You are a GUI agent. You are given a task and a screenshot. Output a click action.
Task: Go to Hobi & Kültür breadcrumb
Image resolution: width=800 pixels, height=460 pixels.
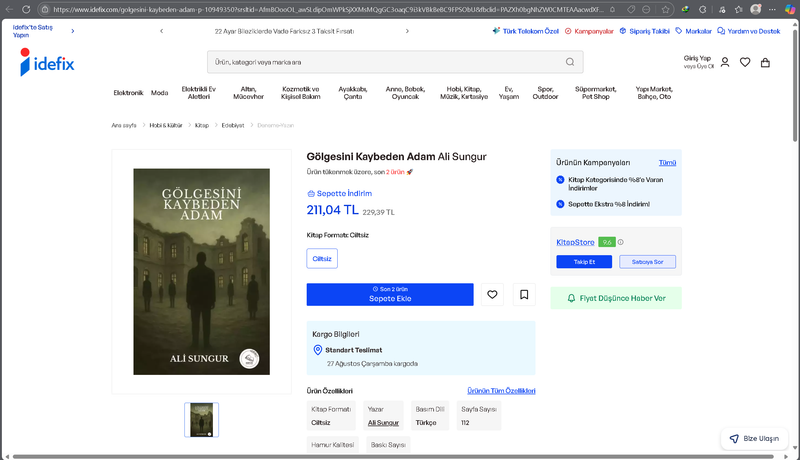(166, 125)
